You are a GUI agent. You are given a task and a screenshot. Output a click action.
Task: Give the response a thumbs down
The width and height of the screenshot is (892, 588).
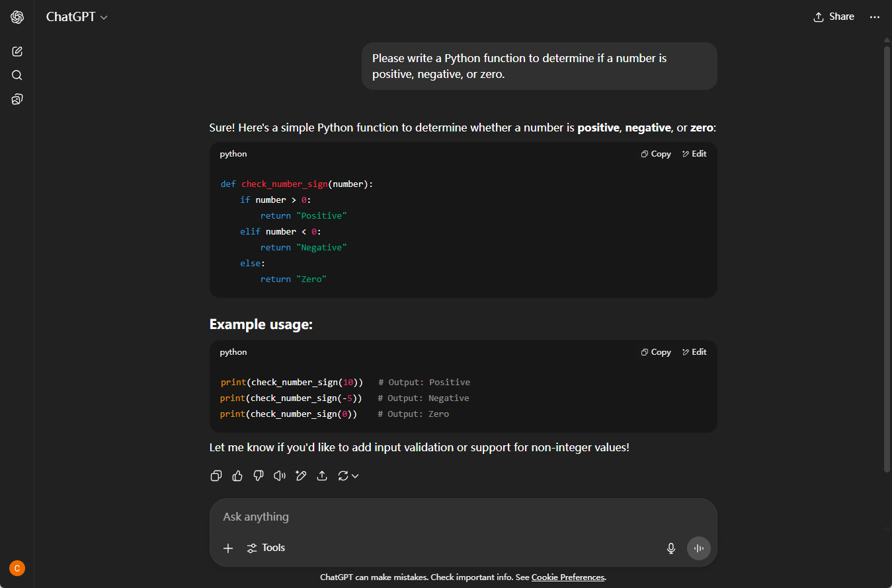click(259, 476)
